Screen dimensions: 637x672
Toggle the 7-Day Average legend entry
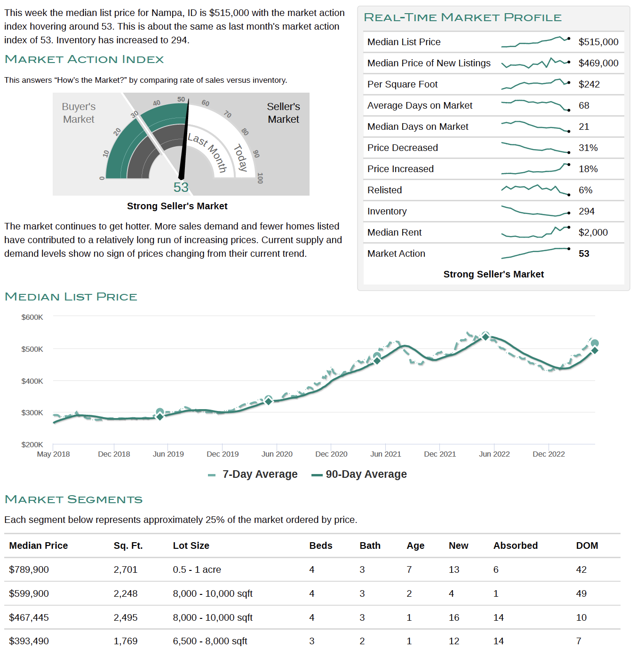pos(253,474)
